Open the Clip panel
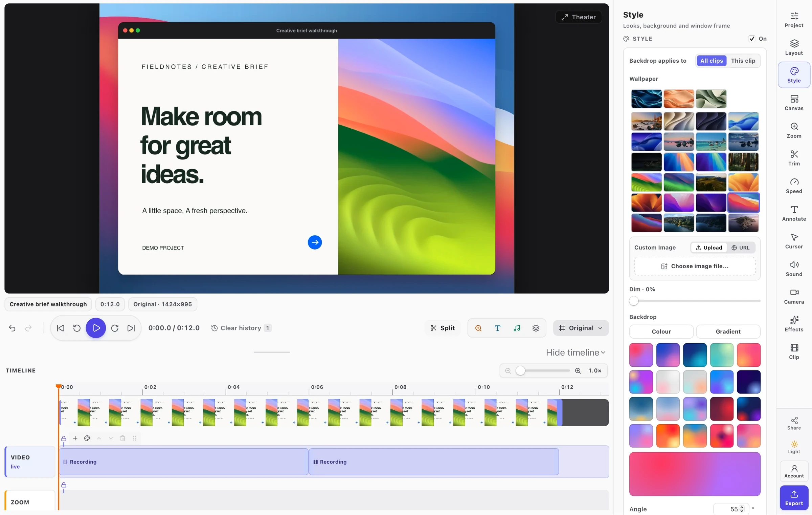Image resolution: width=812 pixels, height=515 pixels. tap(794, 351)
